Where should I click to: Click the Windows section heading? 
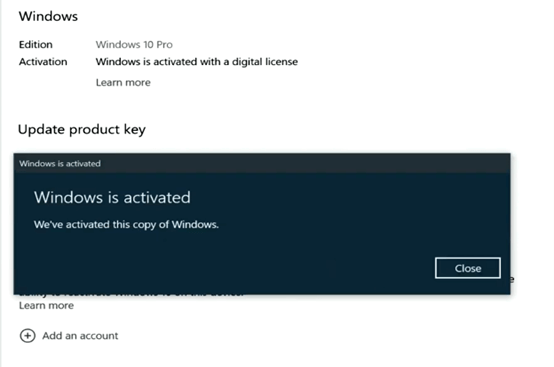click(x=48, y=16)
